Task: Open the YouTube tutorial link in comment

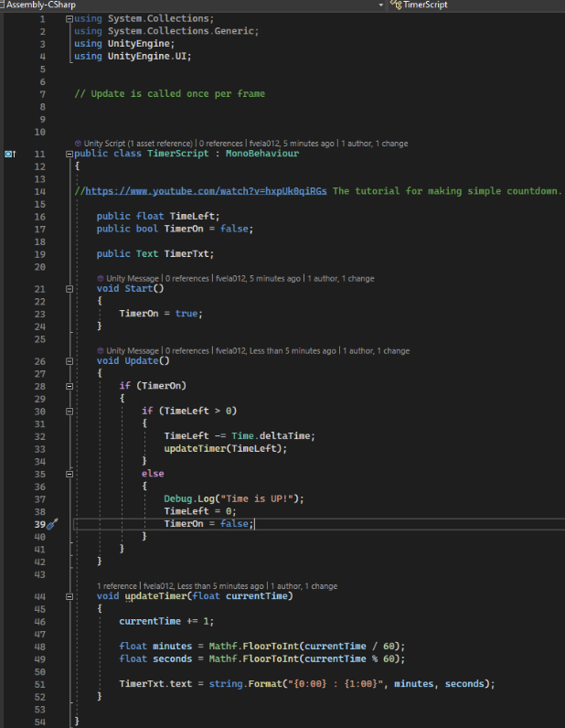Action: pyautogui.click(x=206, y=191)
